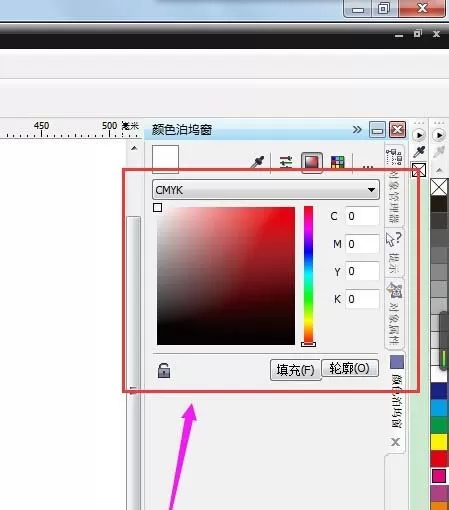
Task: Open the CMYK color model dropdown
Action: pyautogui.click(x=266, y=190)
